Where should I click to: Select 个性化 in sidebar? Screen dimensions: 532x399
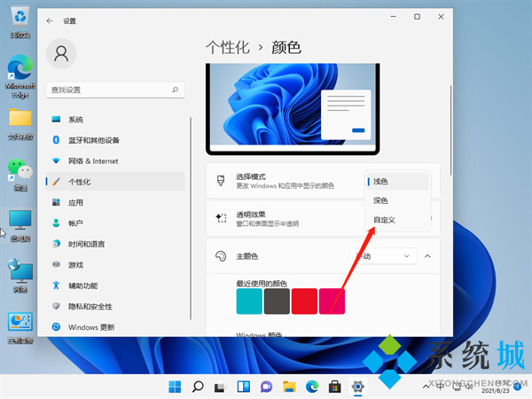[115, 182]
